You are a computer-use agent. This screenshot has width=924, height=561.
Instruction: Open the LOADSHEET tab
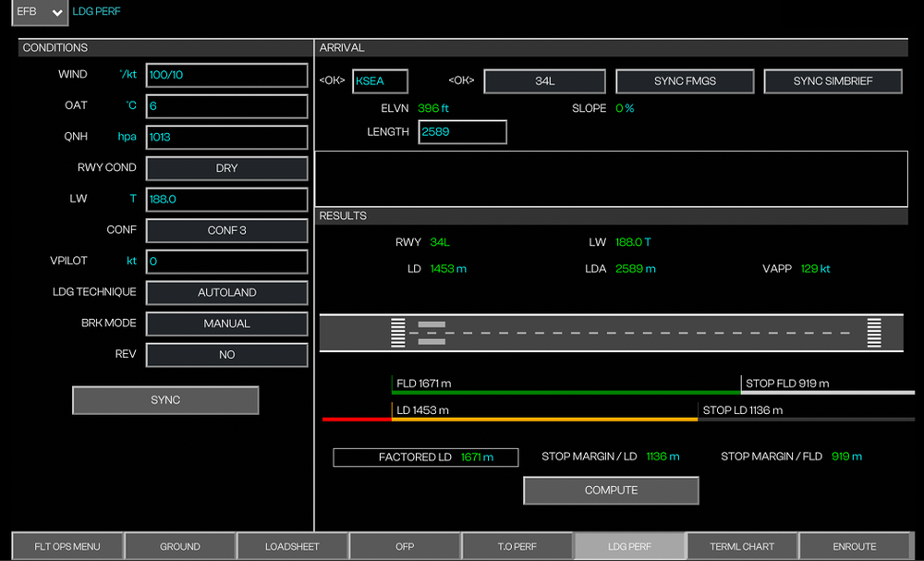(292, 546)
